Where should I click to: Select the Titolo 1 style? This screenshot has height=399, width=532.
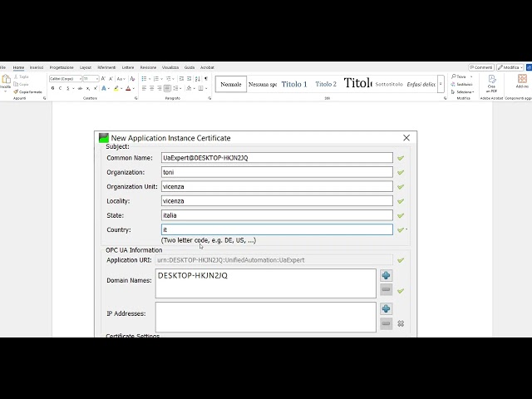click(294, 84)
